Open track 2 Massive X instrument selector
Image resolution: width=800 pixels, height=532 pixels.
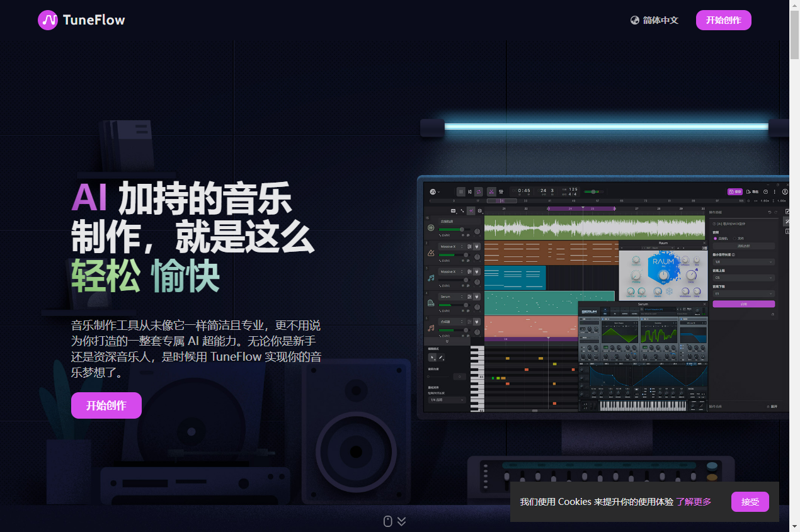(451, 247)
